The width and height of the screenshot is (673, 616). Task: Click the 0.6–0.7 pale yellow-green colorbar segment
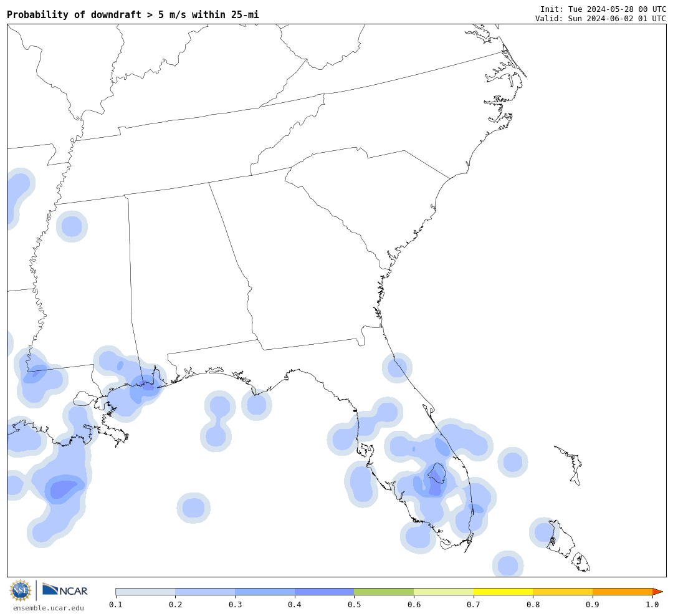tap(444, 592)
